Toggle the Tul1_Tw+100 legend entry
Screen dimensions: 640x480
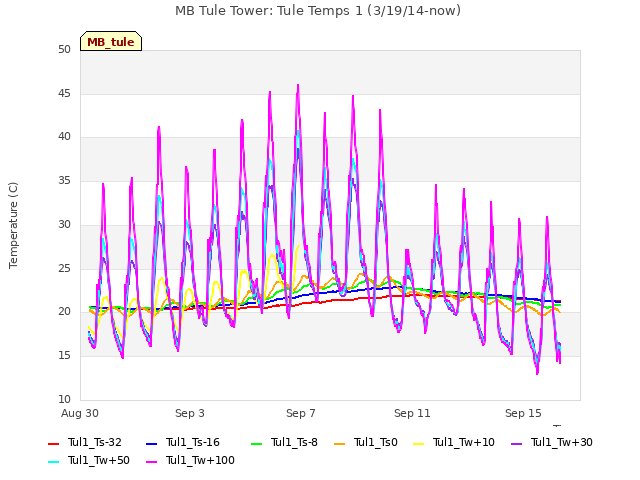tap(191, 460)
